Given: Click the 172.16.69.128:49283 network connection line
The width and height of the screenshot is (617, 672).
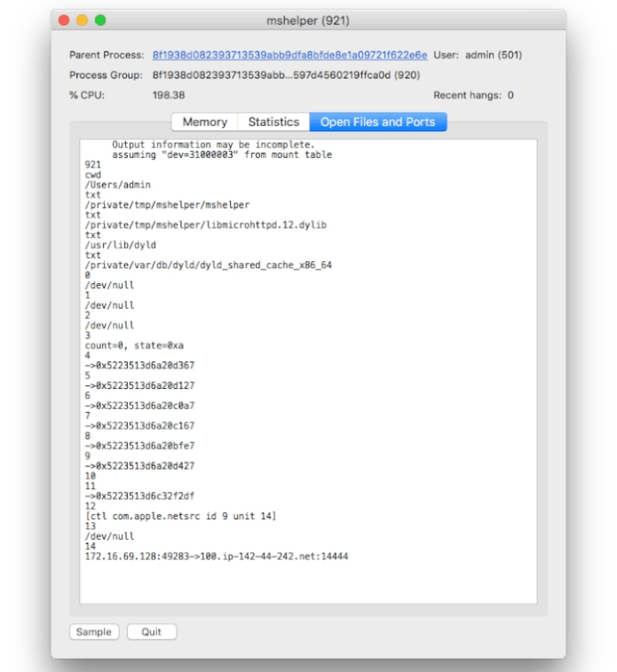Looking at the screenshot, I should pyautogui.click(x=217, y=557).
